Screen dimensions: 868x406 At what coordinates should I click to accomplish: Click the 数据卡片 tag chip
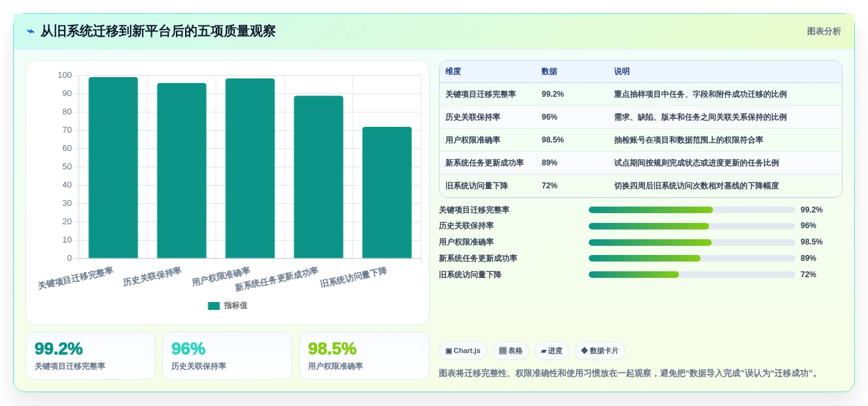[x=600, y=351]
